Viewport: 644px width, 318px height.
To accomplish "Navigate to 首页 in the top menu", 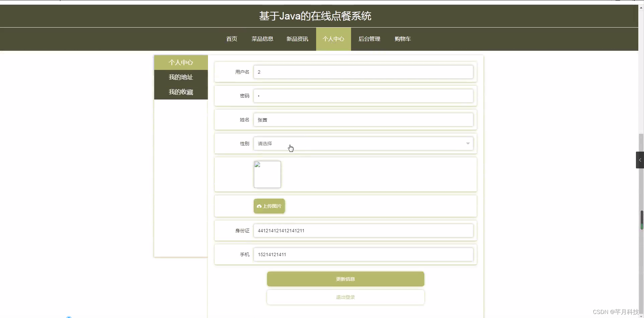I will [x=231, y=39].
